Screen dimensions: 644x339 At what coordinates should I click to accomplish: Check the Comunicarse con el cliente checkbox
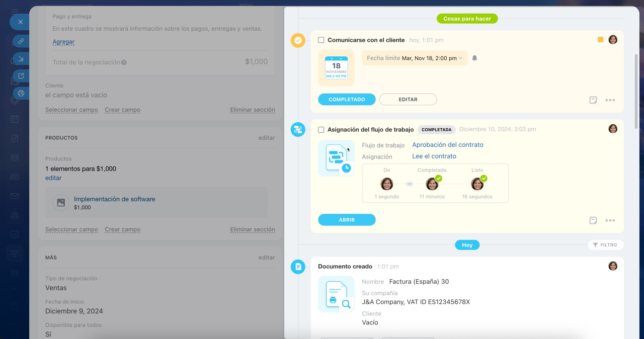click(x=321, y=40)
